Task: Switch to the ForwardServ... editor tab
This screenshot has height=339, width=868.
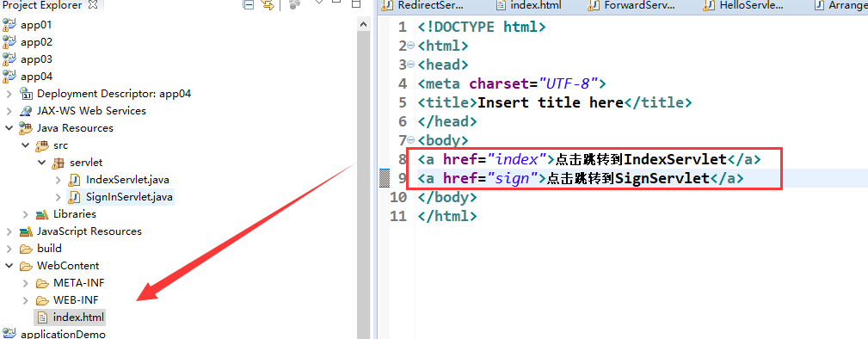Action: pos(632,5)
